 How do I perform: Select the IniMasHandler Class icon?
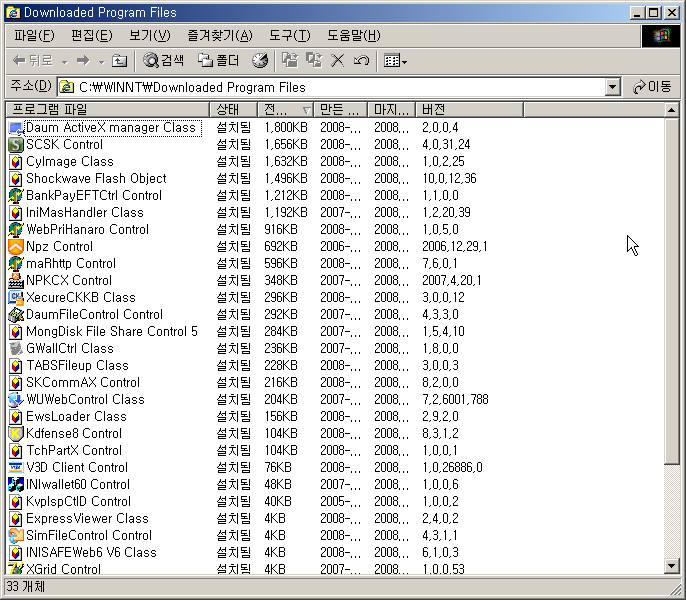point(16,213)
